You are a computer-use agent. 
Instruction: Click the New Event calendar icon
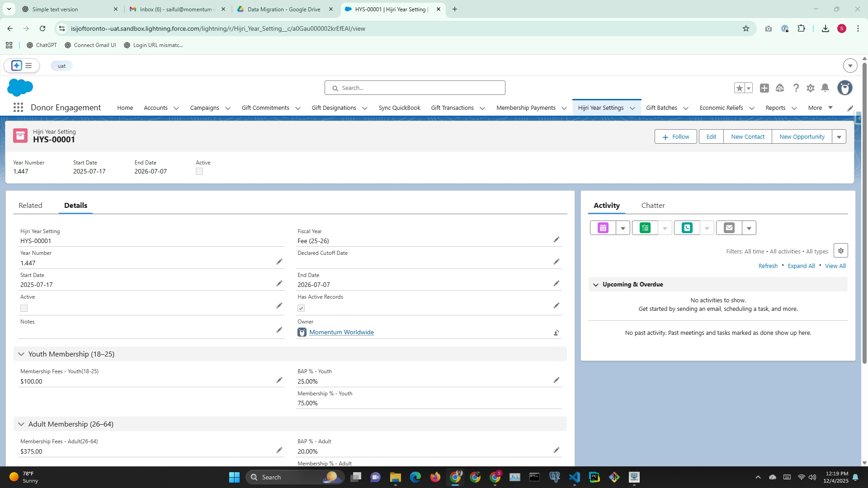[603, 228]
